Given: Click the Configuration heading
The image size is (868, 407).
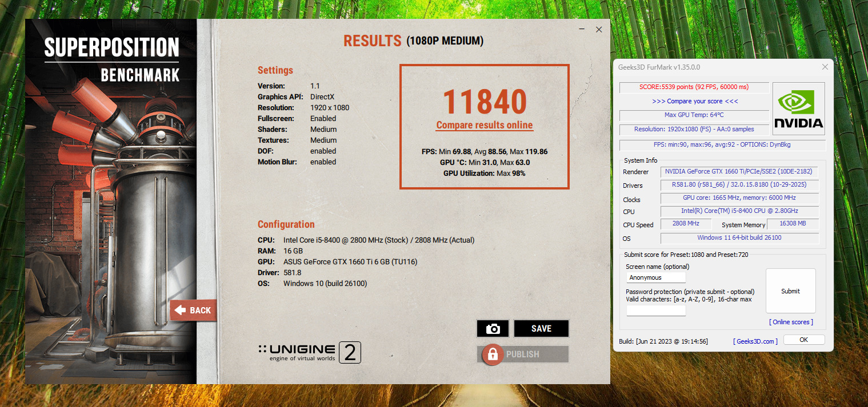Looking at the screenshot, I should click(286, 224).
